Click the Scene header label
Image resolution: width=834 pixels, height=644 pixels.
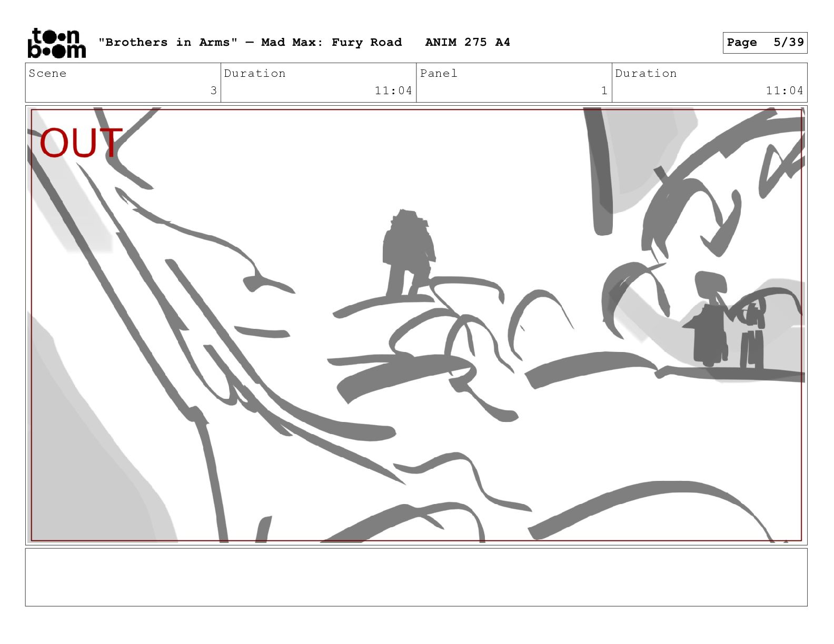pos(48,73)
